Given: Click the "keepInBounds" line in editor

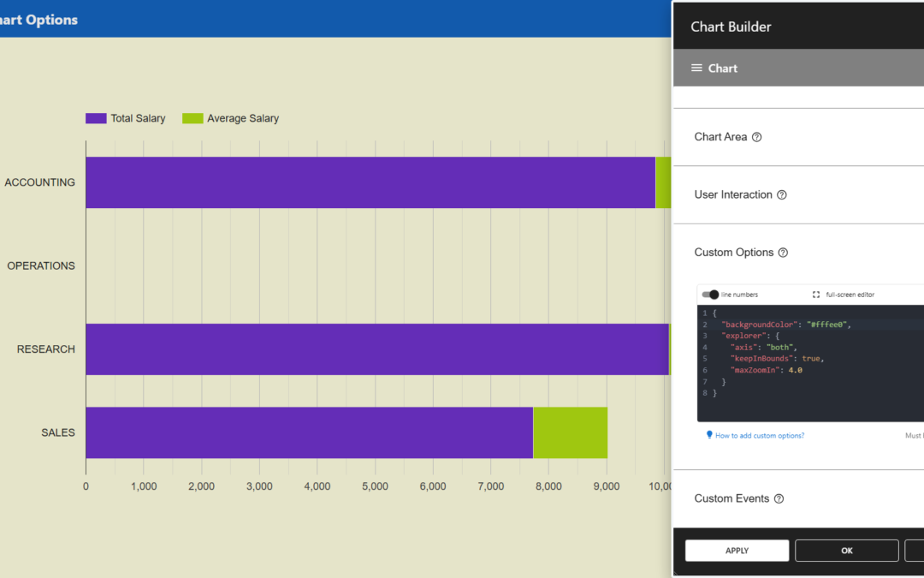Looking at the screenshot, I should [777, 359].
